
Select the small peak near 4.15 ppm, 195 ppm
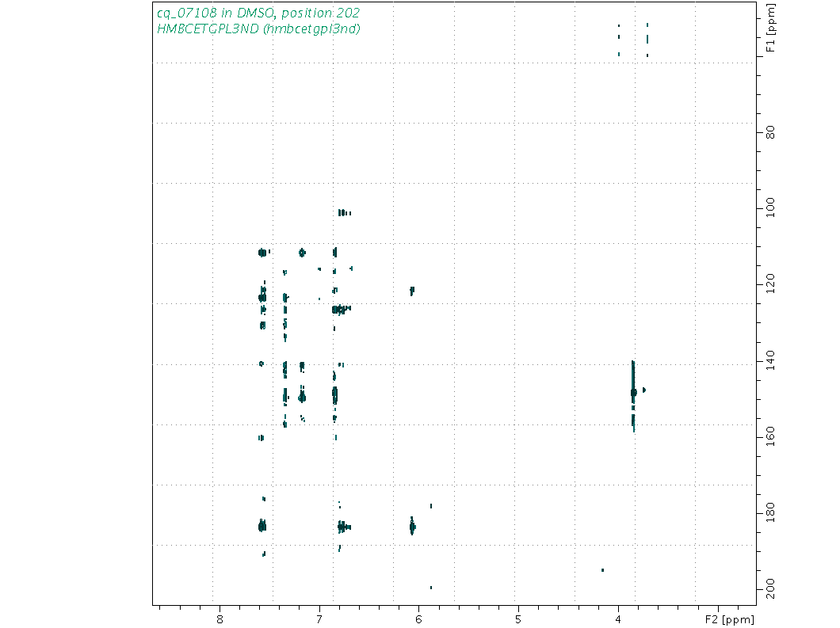coord(603,570)
